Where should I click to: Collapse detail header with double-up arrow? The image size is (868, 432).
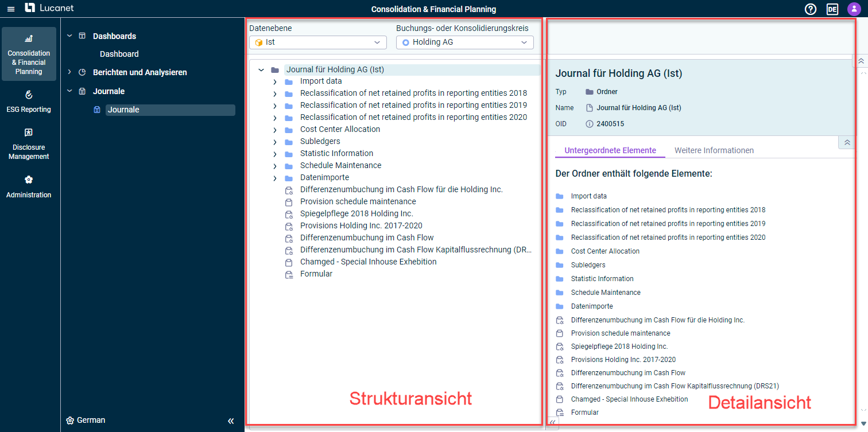tap(846, 142)
